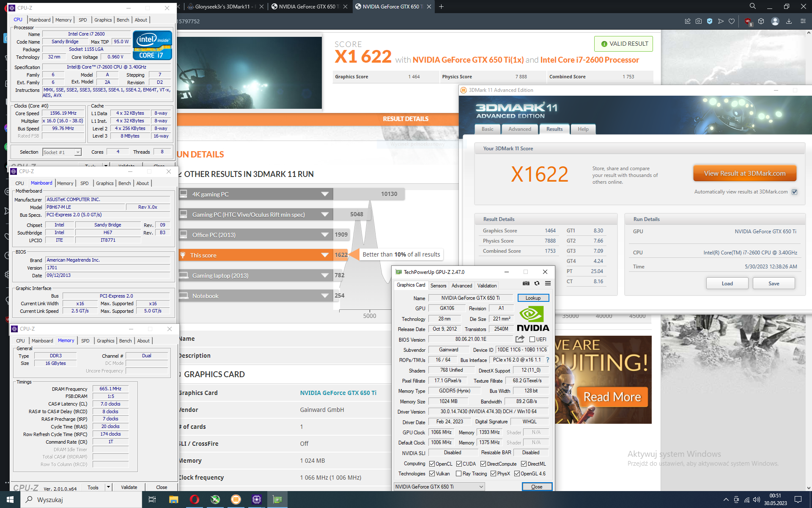Take a browser snapshot with the camera icon
Screen dimensions: 812x508
click(x=699, y=21)
